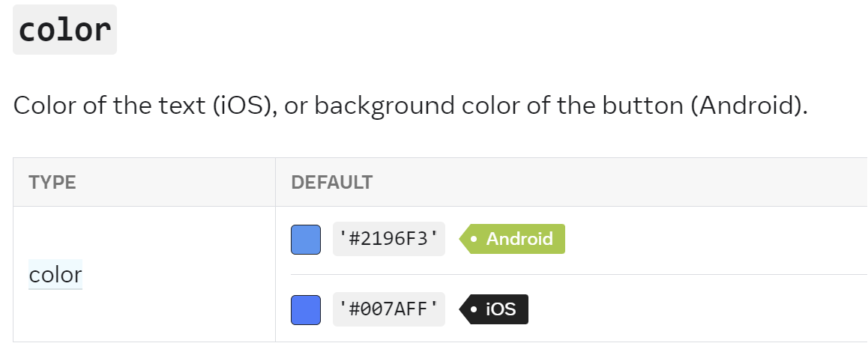Click '(Android)' in the description sentence
The height and width of the screenshot is (358, 868).
749,105
